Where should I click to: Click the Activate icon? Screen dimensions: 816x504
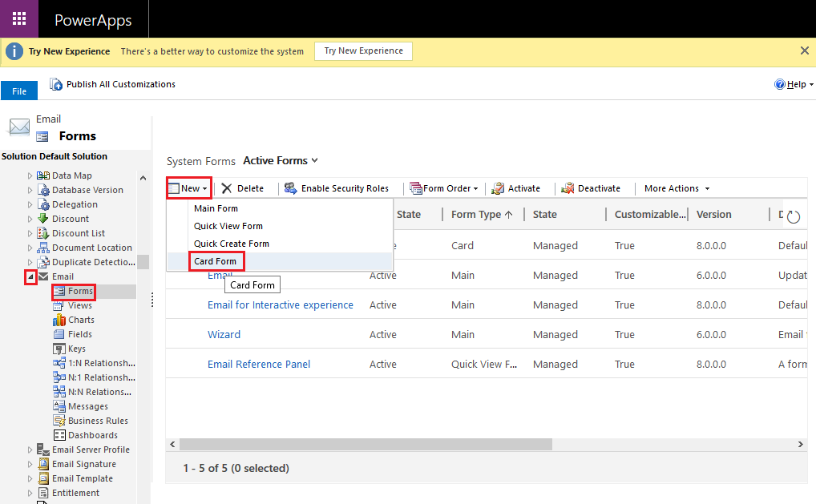(x=498, y=188)
